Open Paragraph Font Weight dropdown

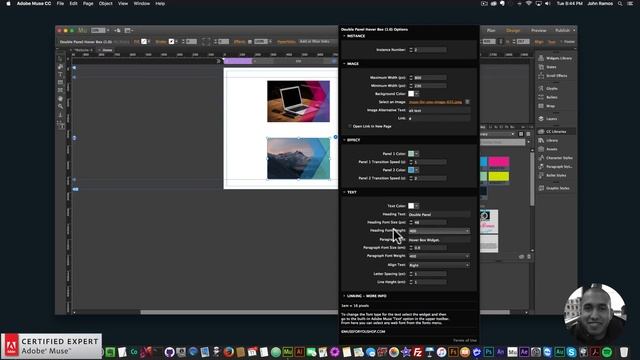pyautogui.click(x=439, y=256)
